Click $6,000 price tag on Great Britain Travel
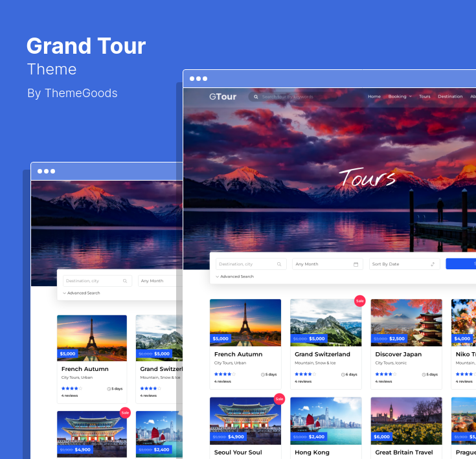The width and height of the screenshot is (476, 459). (381, 436)
